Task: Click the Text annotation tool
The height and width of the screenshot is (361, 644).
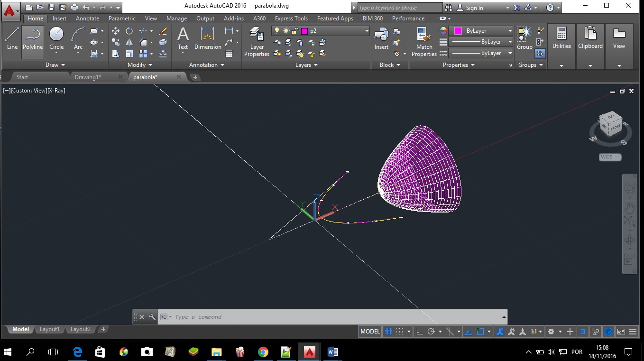Action: click(x=183, y=39)
